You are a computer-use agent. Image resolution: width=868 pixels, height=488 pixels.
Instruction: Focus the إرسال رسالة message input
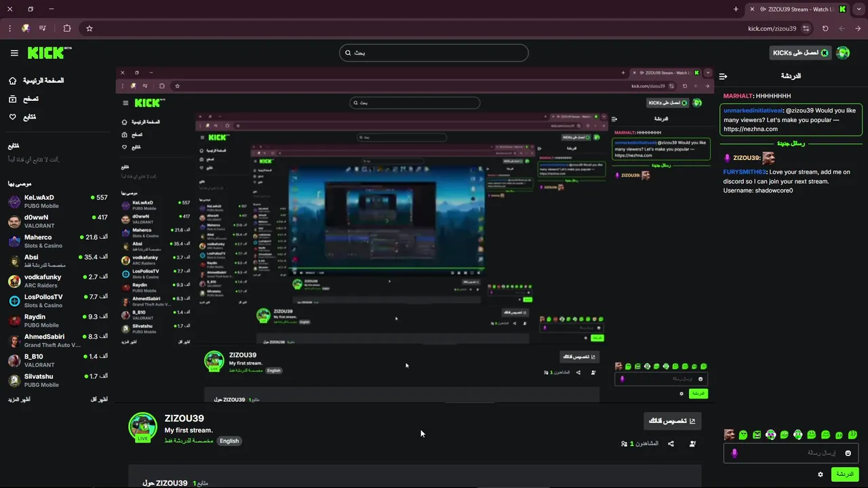[x=791, y=453]
